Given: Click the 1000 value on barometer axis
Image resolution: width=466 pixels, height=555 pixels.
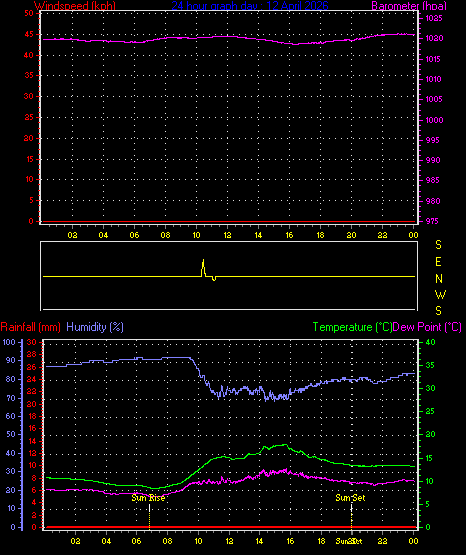Looking at the screenshot, I should click(x=434, y=120).
